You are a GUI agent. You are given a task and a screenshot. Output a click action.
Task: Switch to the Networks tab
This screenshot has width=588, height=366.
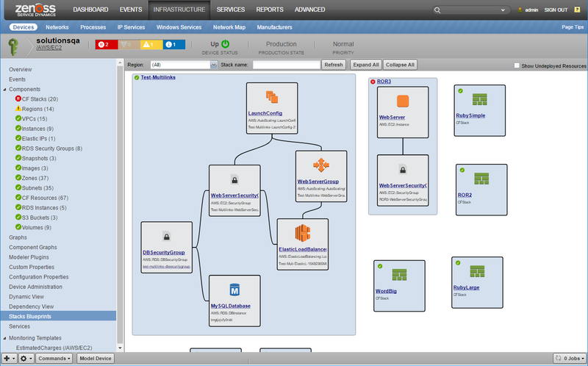click(57, 27)
